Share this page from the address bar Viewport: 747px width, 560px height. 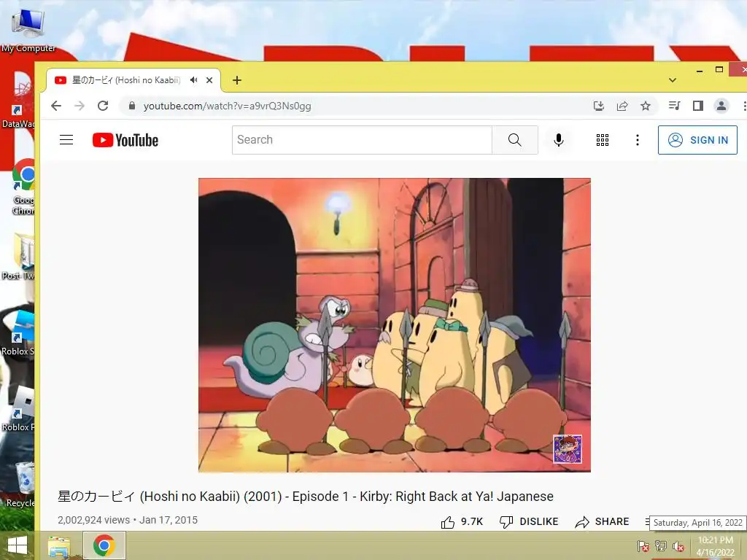[x=622, y=106]
